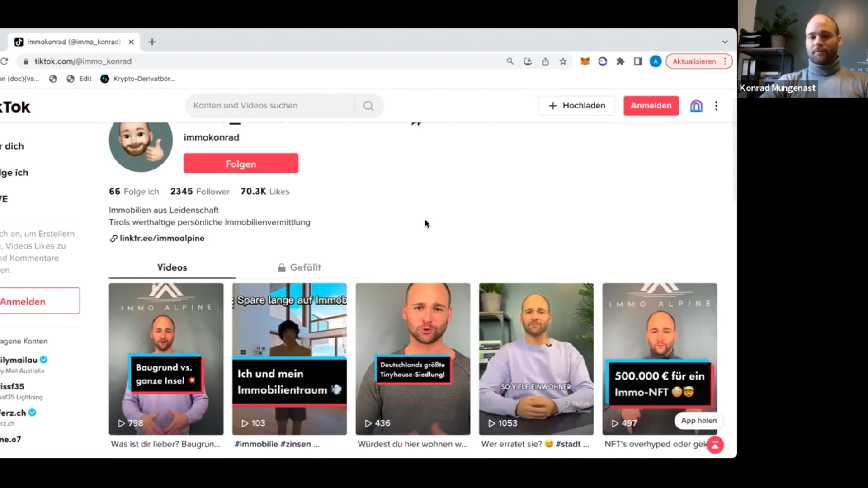Screen dimensions: 868x488
Task: Open the tab search chevron in Chrome
Action: 725,42
